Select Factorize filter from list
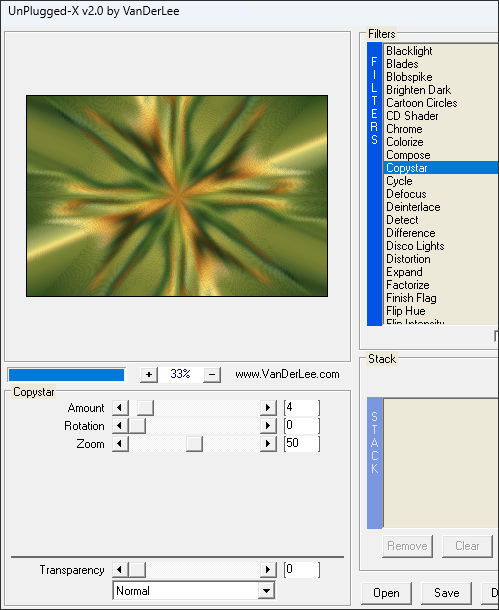The height and width of the screenshot is (610, 499). 441,285
